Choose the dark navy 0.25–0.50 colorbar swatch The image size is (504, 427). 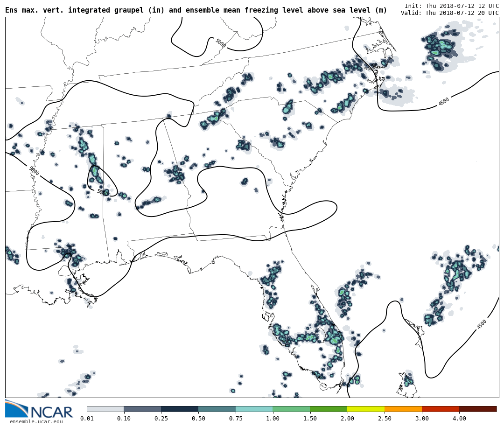180,409
